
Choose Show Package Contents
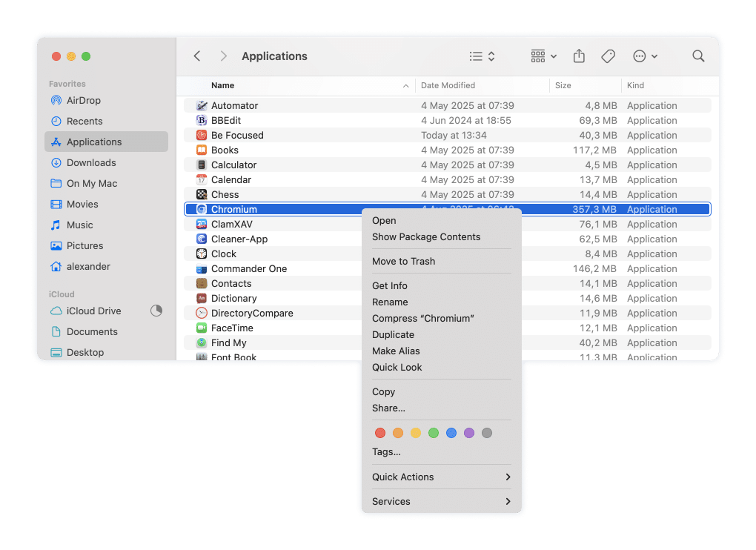tap(441, 236)
